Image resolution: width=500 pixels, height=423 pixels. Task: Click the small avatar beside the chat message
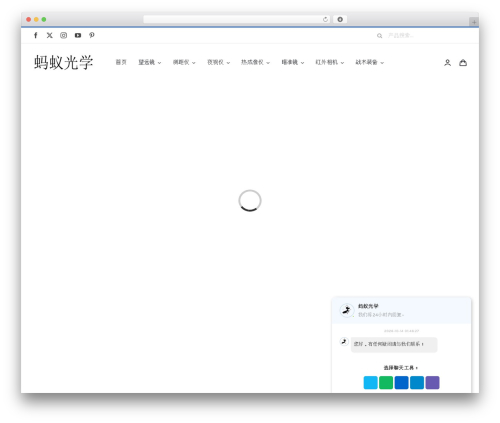click(x=344, y=342)
